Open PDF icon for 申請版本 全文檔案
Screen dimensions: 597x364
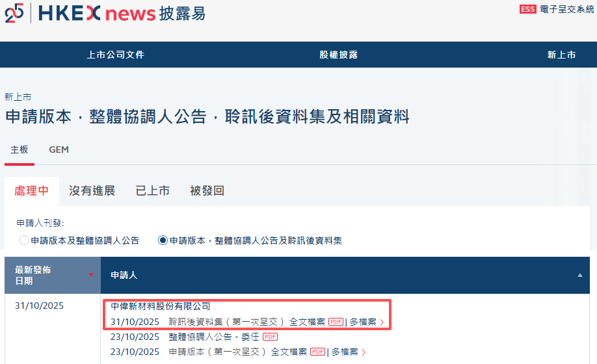click(317, 352)
